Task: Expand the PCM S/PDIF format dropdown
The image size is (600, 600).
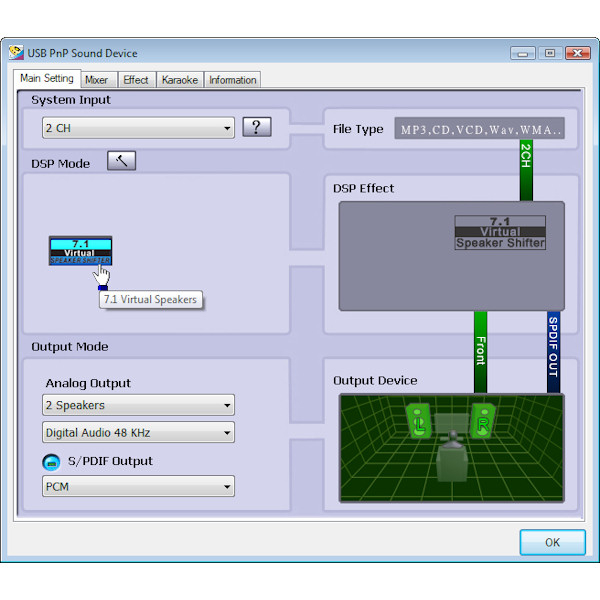Action: 138,487
